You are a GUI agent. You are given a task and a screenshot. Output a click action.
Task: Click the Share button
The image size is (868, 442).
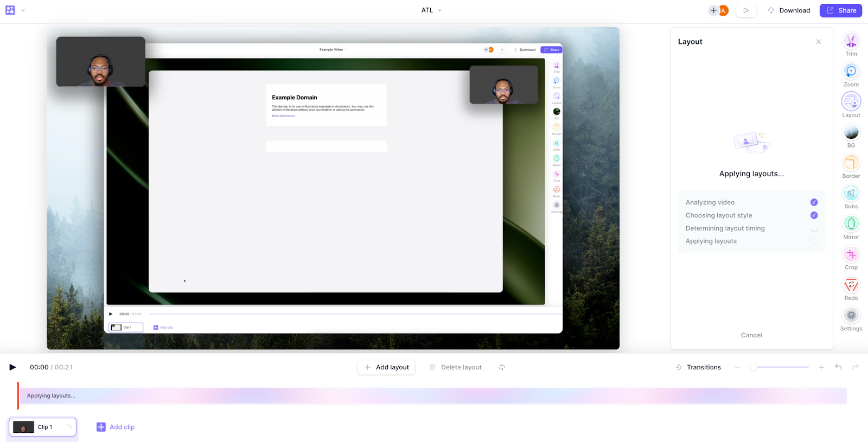coord(840,10)
